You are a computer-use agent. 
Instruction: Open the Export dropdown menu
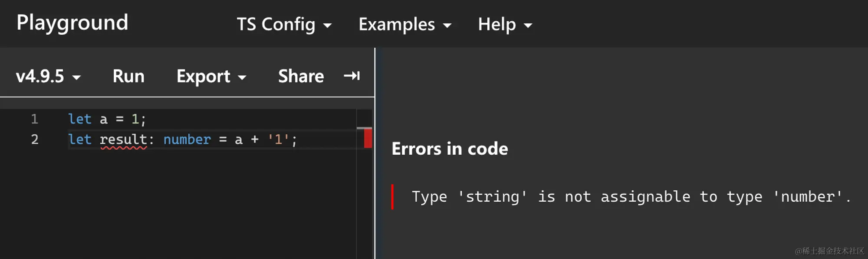[x=211, y=76]
